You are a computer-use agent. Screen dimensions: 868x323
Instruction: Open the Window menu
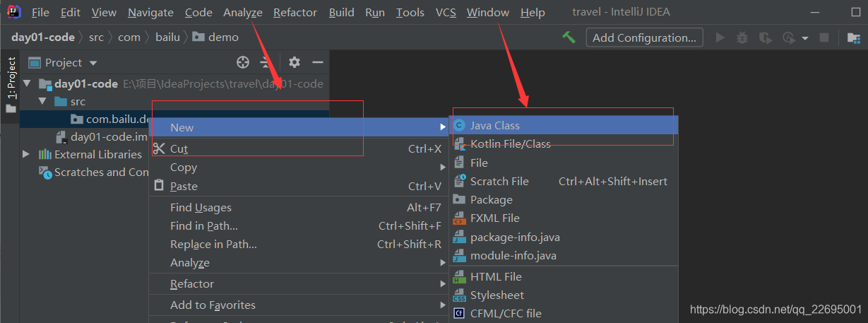(x=488, y=13)
